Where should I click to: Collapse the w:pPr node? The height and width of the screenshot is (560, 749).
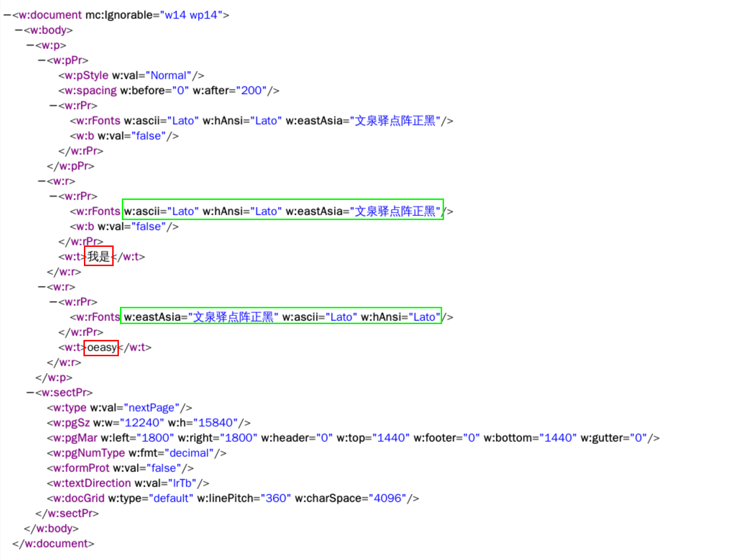click(x=42, y=60)
